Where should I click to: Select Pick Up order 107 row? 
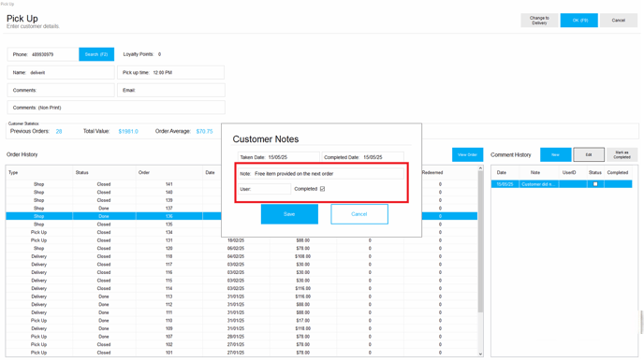(x=241, y=337)
